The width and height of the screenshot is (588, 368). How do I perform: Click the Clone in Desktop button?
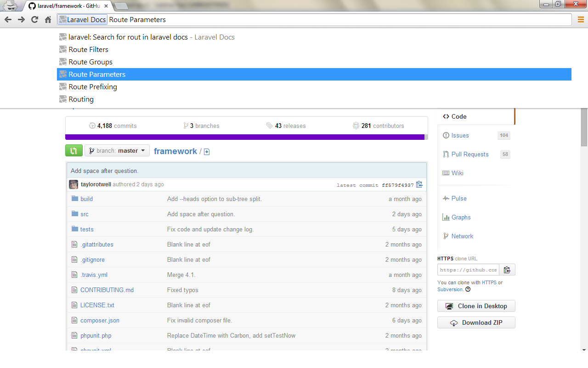(476, 306)
